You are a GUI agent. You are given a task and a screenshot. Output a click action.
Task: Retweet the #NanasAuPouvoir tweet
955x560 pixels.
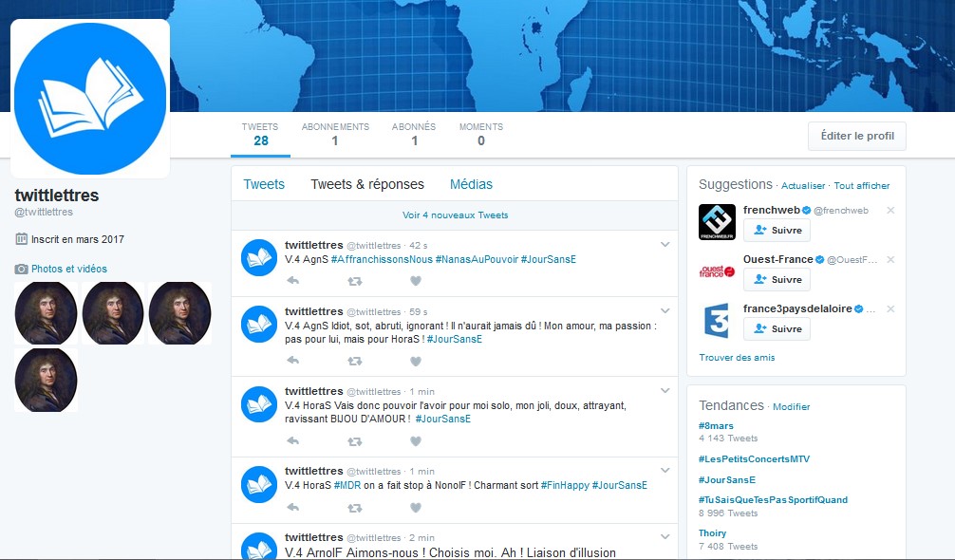coord(354,281)
